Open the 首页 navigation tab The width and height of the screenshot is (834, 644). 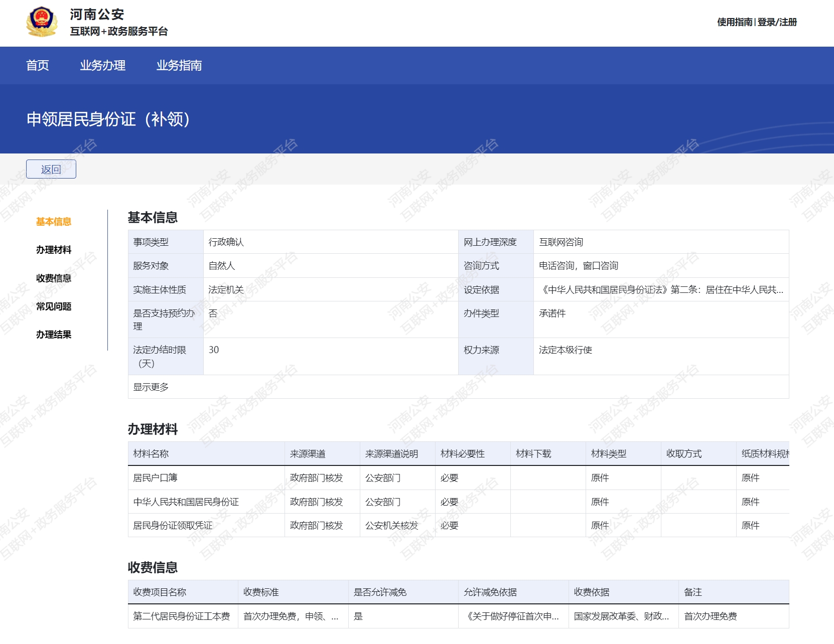(38, 66)
